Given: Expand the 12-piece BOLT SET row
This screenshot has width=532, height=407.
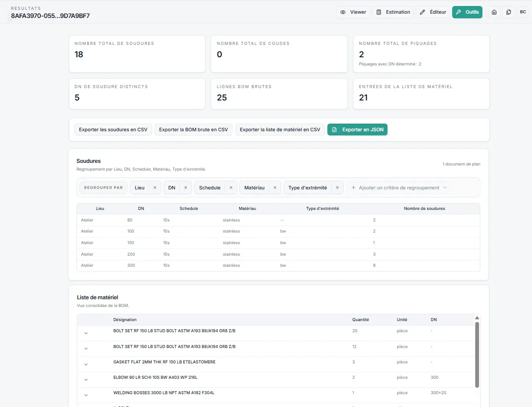Looking at the screenshot, I should click(x=86, y=349).
